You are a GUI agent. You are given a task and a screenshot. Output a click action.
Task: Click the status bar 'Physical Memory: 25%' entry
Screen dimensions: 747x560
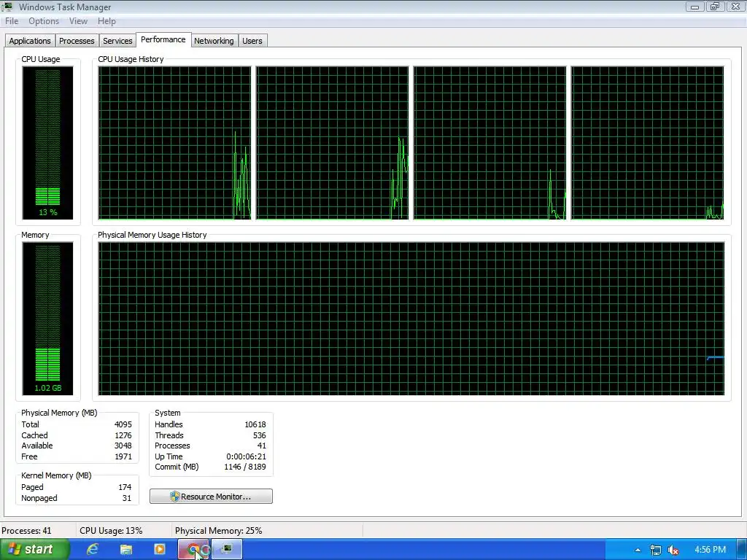tap(219, 531)
